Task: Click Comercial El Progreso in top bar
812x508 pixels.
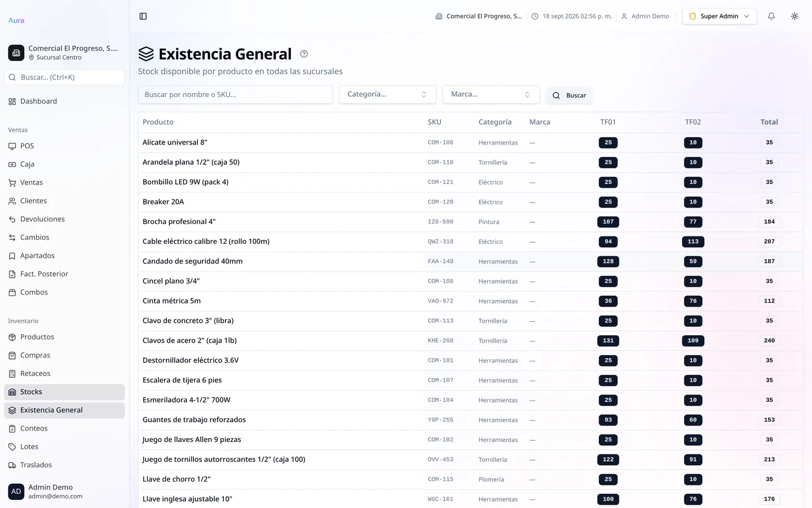Action: 478,16
